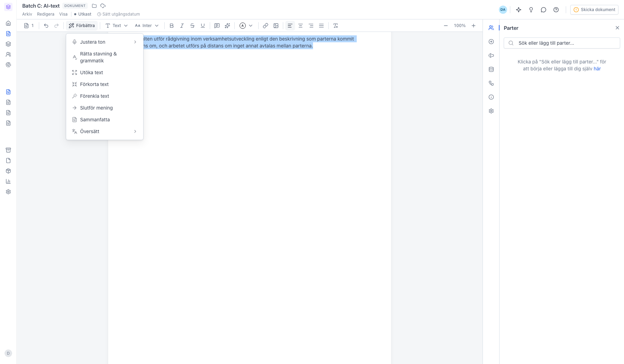
Task: Clear text formatting icon
Action: point(336,26)
